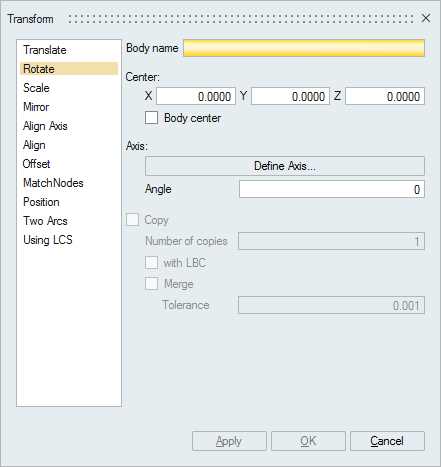Open the Define Axis dialog
Screen dimensions: 441x467
tap(285, 166)
